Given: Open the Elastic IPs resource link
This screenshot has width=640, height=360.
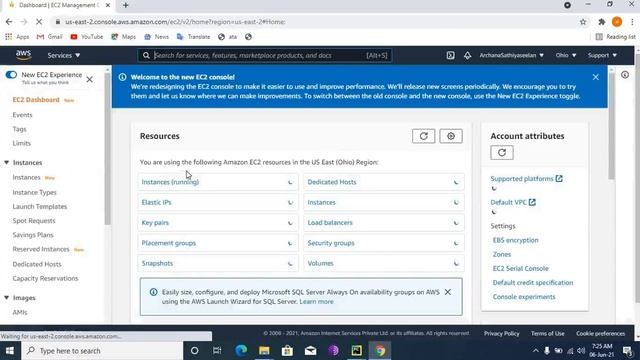Looking at the screenshot, I should coord(156,202).
